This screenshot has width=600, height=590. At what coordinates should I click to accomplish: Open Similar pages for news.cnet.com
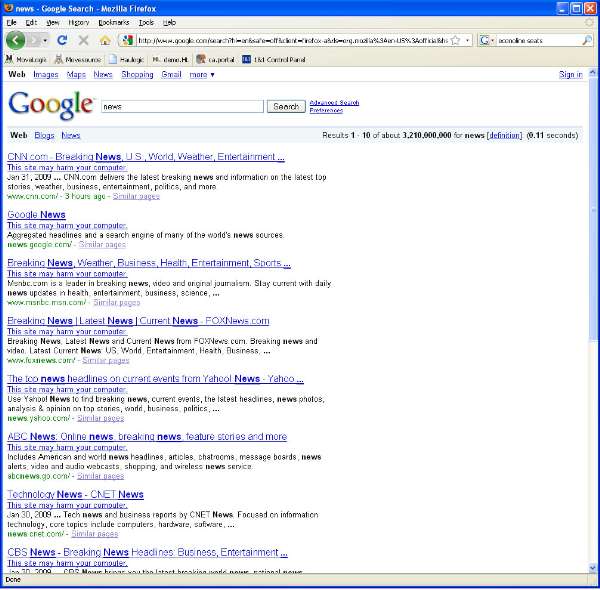coord(95,534)
